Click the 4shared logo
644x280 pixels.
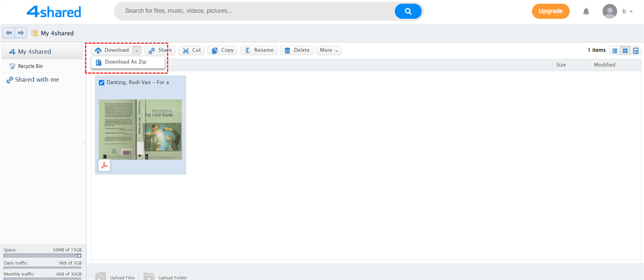(54, 11)
